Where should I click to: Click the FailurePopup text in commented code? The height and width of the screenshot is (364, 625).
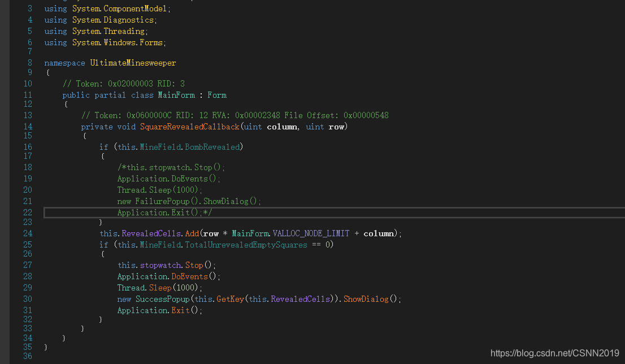coord(162,201)
